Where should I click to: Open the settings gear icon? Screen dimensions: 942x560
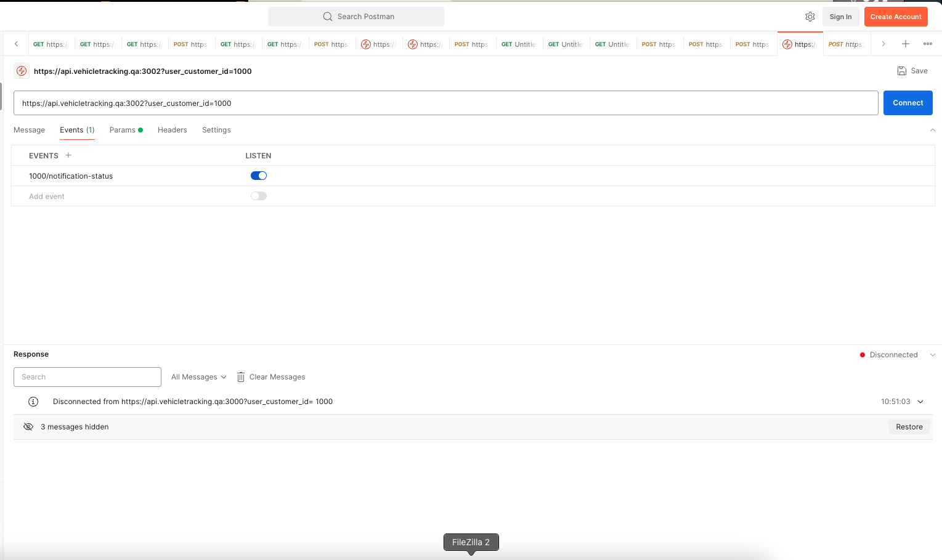pyautogui.click(x=810, y=17)
